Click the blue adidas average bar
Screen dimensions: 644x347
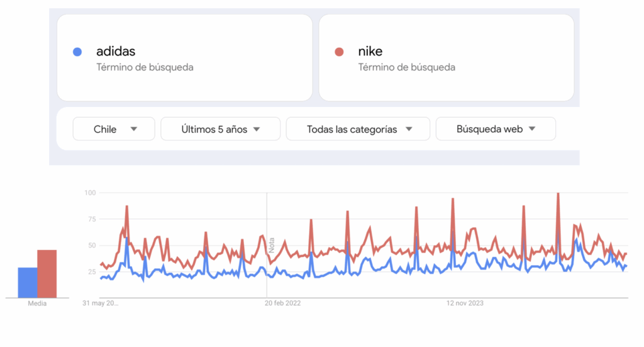28,283
